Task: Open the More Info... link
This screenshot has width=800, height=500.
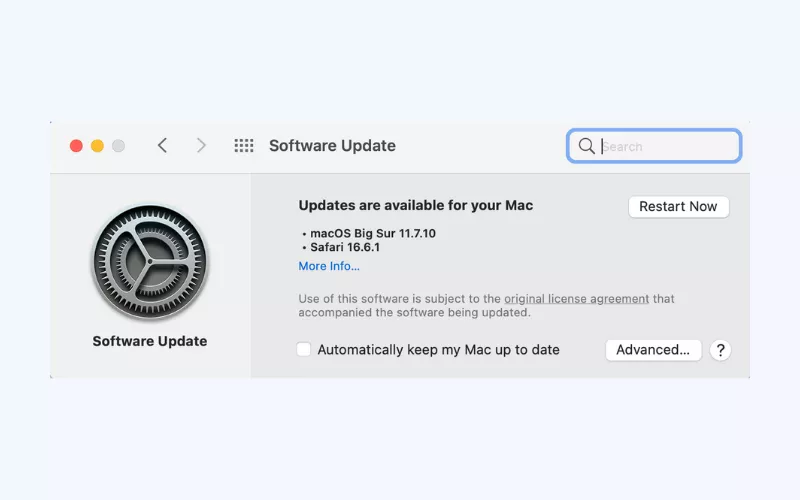Action: (329, 266)
